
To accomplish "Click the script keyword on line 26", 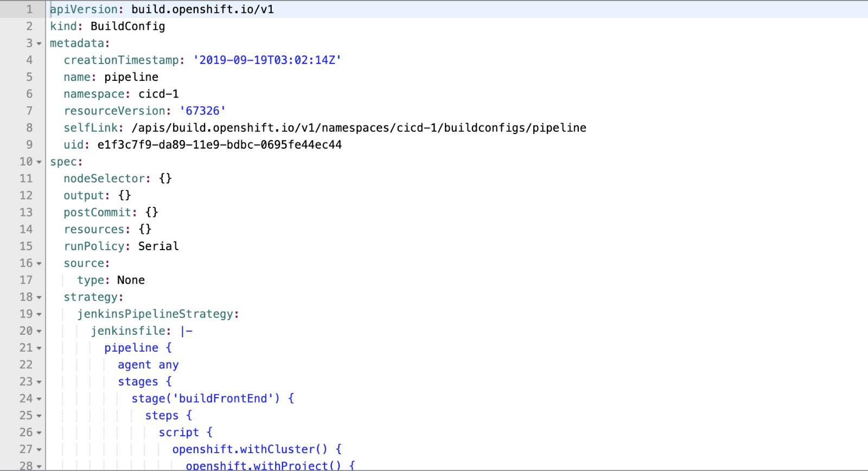I will 178,432.
